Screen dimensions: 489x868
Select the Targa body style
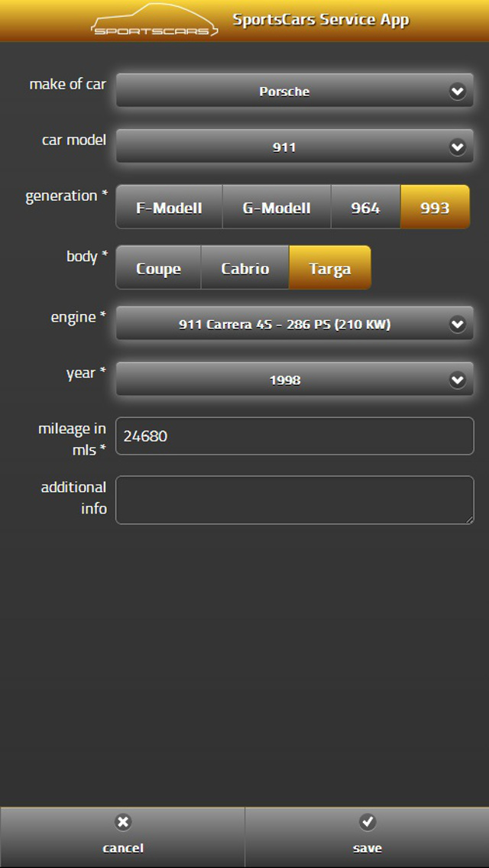pyautogui.click(x=330, y=267)
